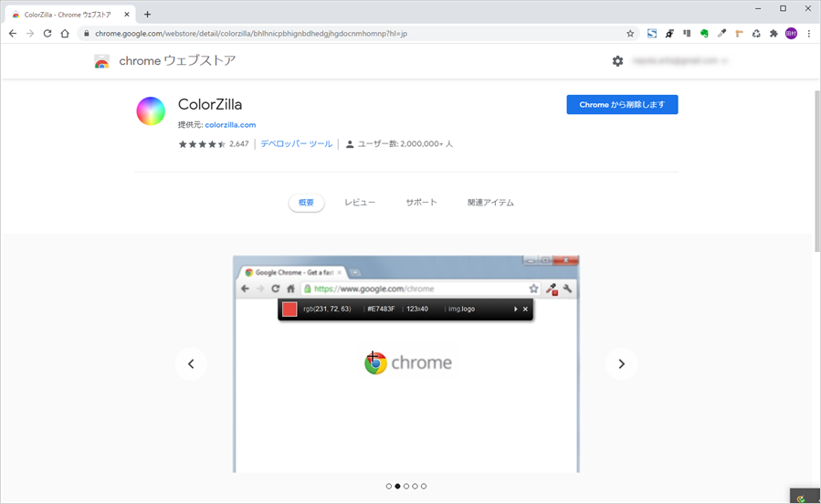Click the chrome ウェブストア title
Viewport: 821px width, 504px height.
(x=177, y=60)
